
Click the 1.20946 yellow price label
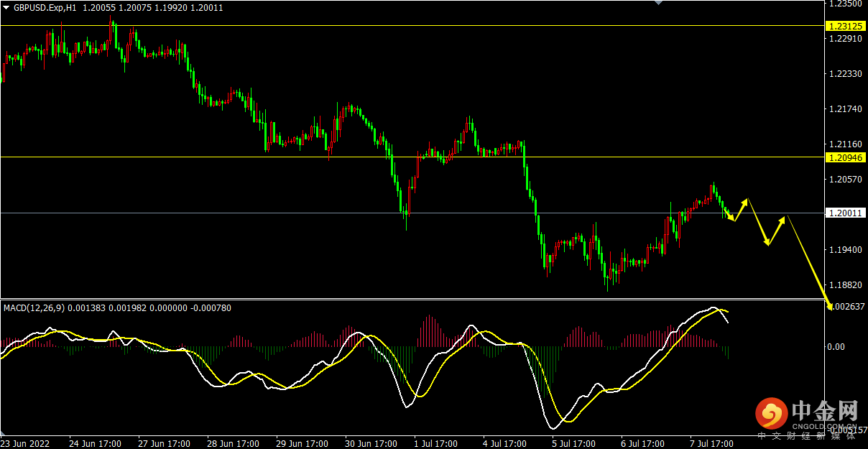(x=844, y=157)
